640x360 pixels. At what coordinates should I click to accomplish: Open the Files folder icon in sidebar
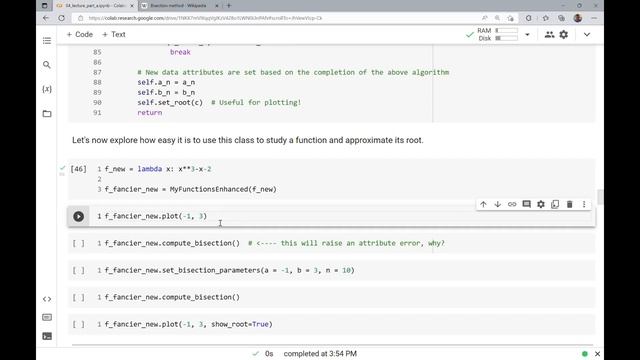[47, 113]
